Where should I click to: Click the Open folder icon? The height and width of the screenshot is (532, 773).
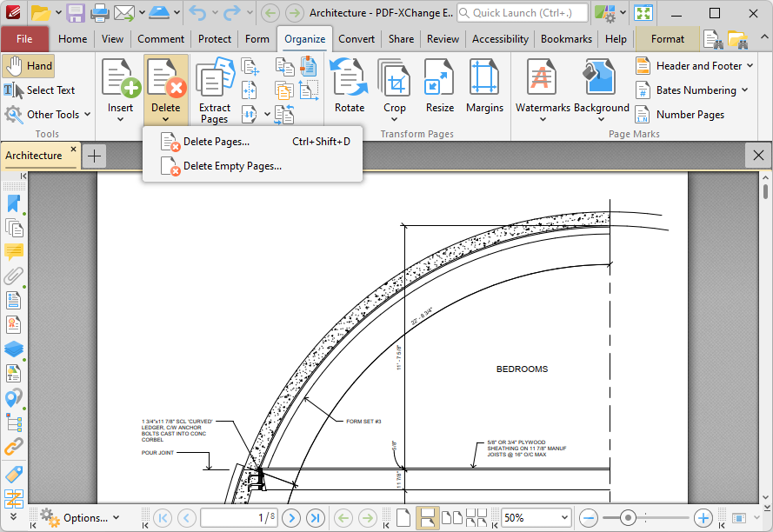40,13
